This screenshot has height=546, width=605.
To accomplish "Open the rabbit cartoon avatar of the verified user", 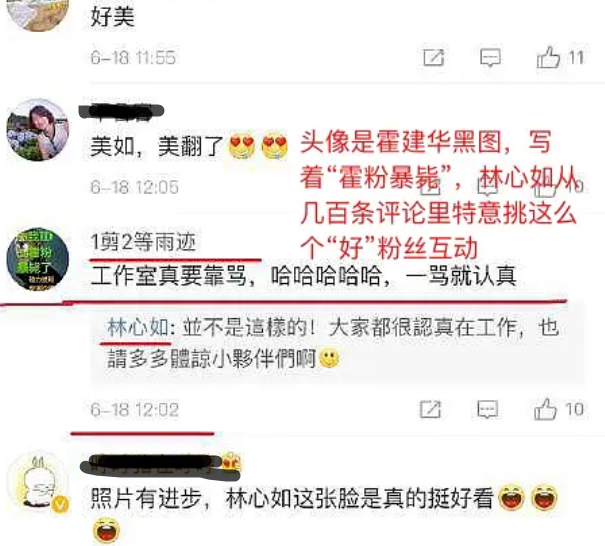I will point(37,481).
